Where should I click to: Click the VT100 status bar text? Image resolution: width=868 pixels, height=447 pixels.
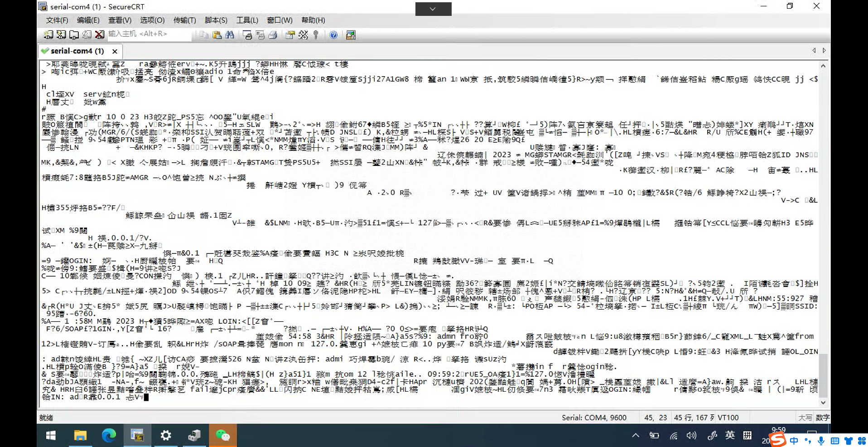(x=728, y=418)
